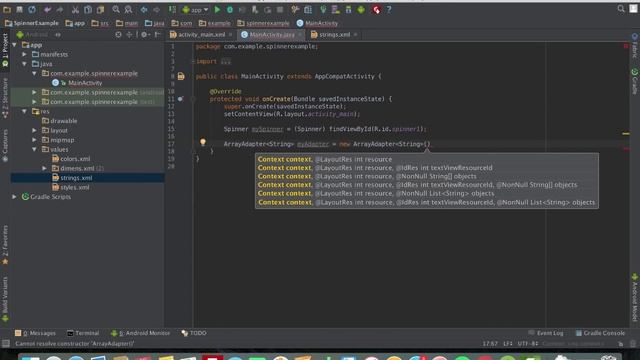This screenshot has height=360, width=640.
Task: Click the green Run button
Action: [x=217, y=9]
